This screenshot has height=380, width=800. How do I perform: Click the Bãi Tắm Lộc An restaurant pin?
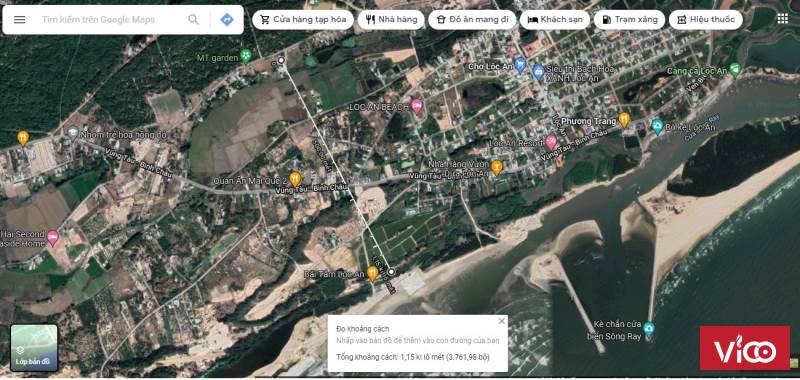[372, 273]
